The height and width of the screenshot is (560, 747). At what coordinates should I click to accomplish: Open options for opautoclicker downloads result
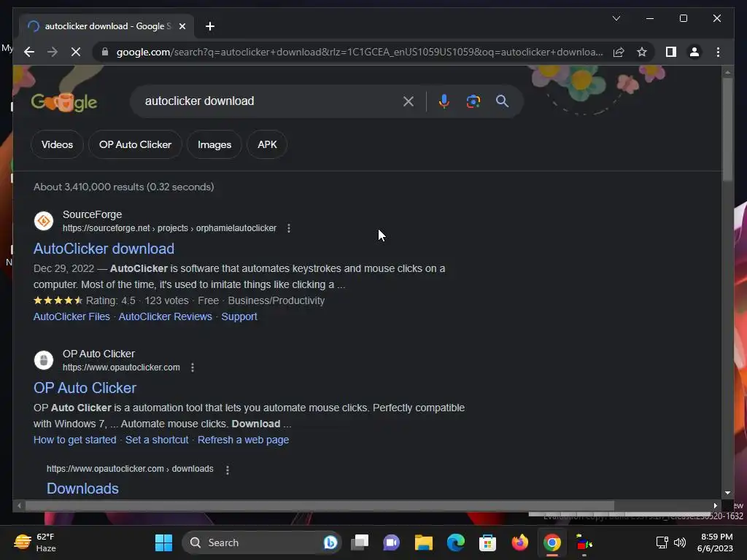point(228,470)
